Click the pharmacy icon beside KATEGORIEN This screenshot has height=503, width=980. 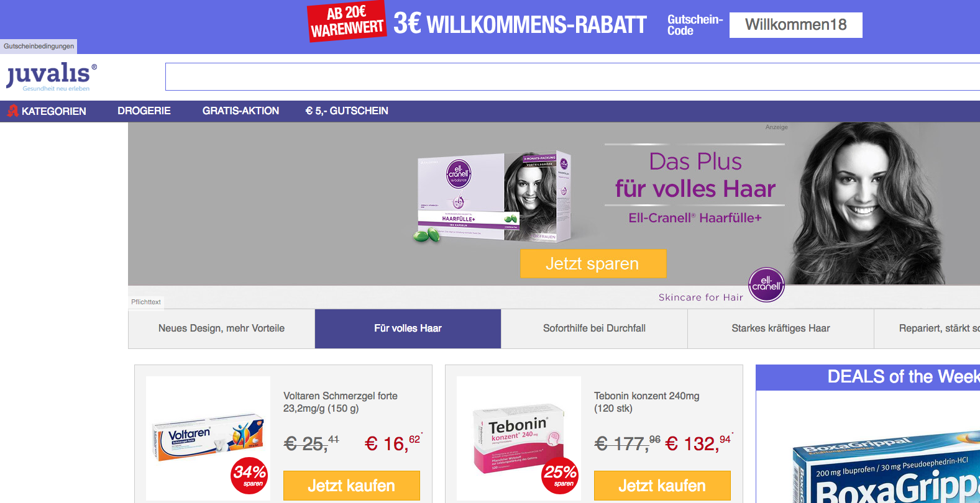[12, 111]
